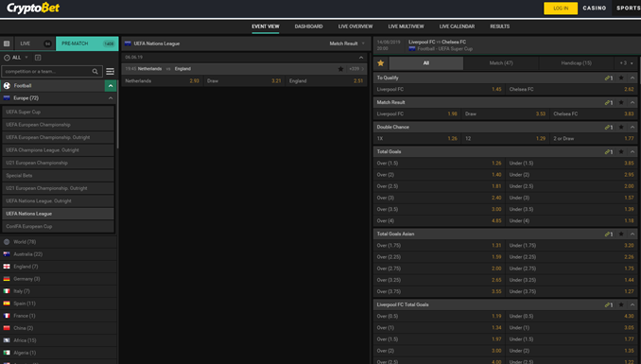Select Over (2.5) Total Goals at 1.81
Viewport: 641px width, 364px height.
click(x=439, y=186)
